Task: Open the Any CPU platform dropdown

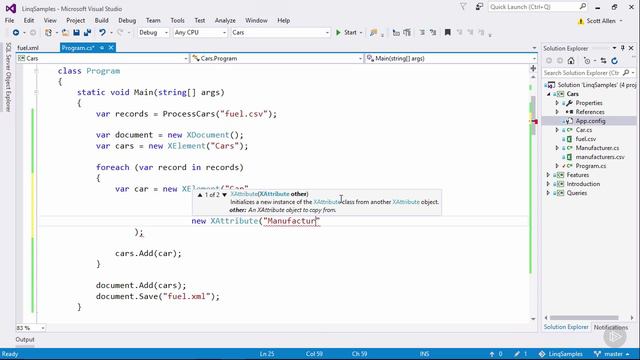Action: [x=200, y=33]
